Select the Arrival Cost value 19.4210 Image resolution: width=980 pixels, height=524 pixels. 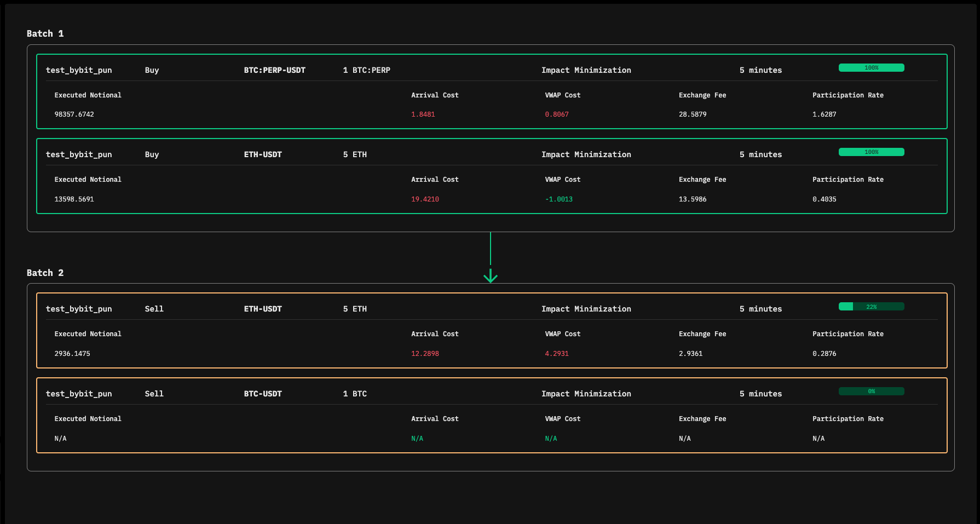click(x=425, y=199)
